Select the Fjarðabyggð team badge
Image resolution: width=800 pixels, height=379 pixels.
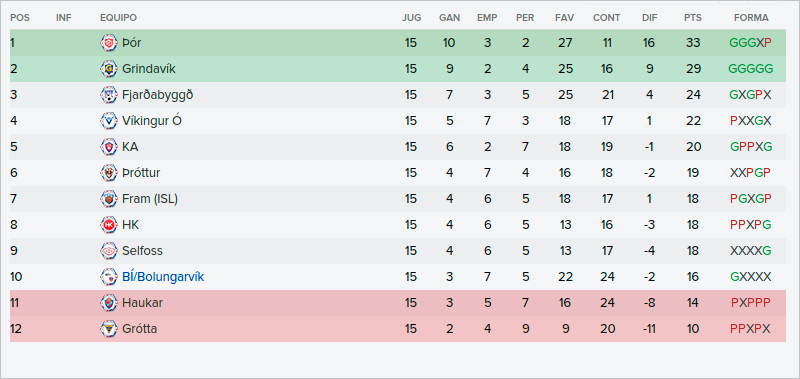(109, 95)
